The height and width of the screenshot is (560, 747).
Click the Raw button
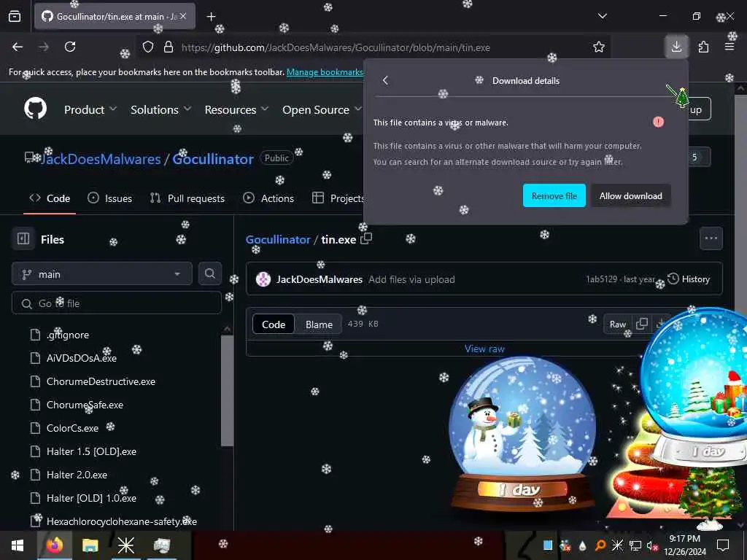coord(617,324)
